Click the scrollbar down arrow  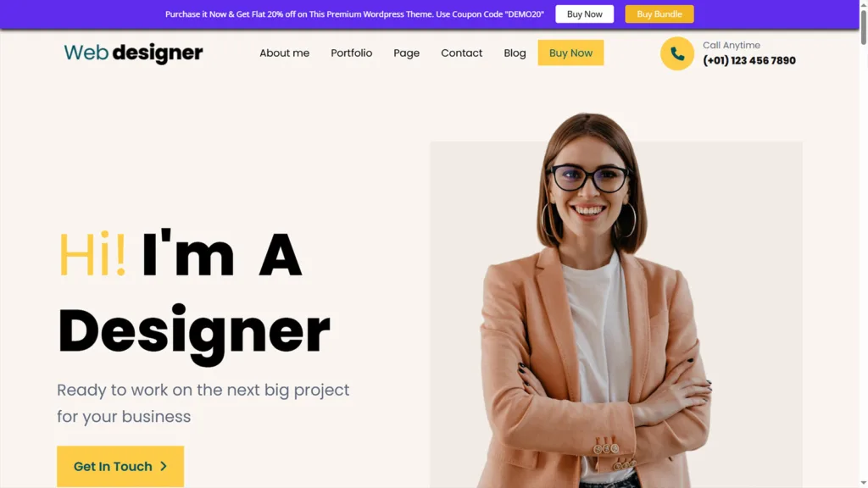coord(864,484)
